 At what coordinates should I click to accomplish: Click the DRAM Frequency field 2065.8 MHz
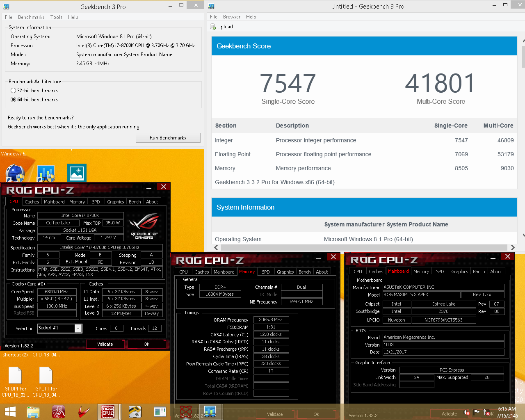271,320
